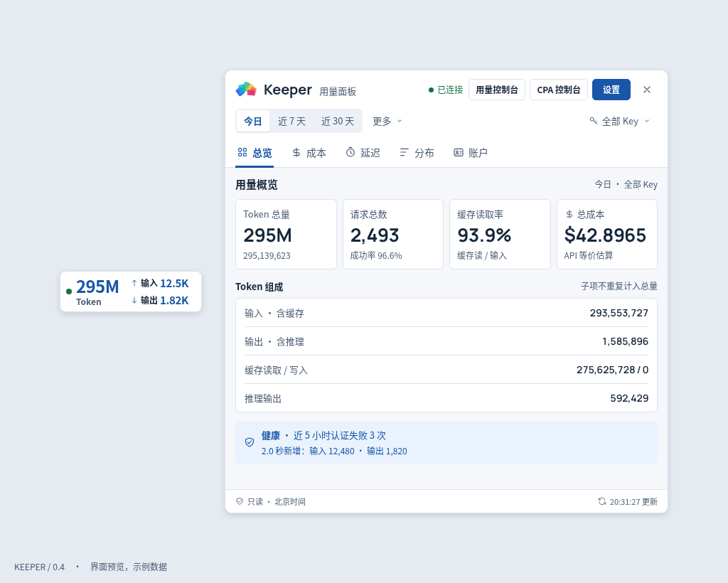
Task: Click the API 等价估算 caption
Action: point(588,255)
